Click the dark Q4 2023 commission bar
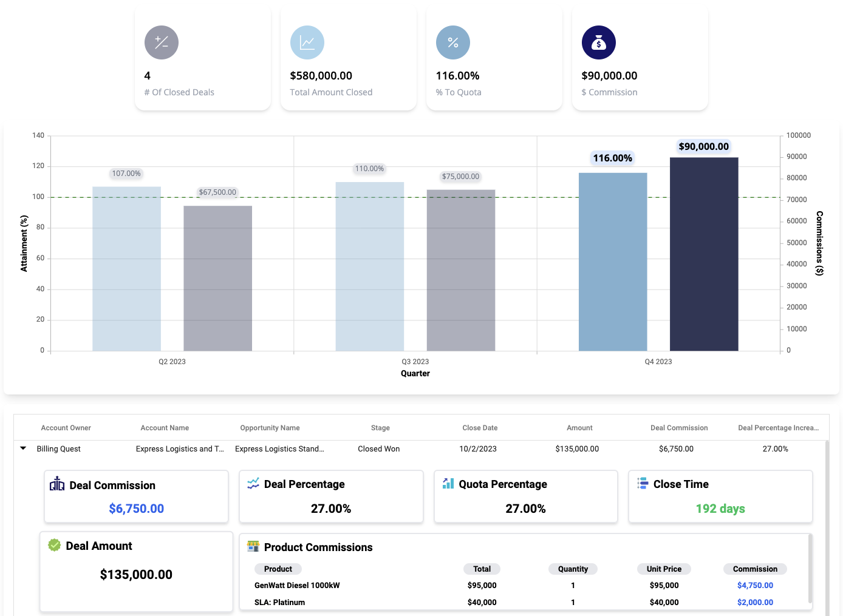This screenshot has width=843, height=616. [x=704, y=255]
